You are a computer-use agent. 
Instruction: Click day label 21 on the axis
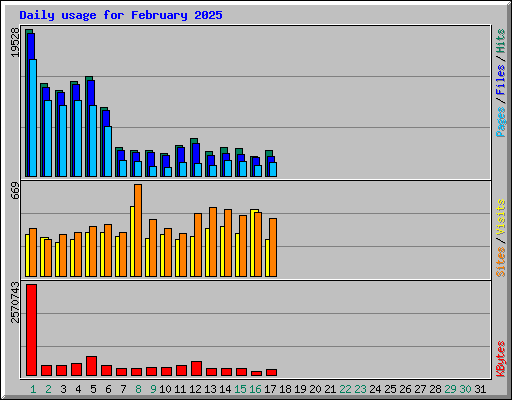coord(330,389)
